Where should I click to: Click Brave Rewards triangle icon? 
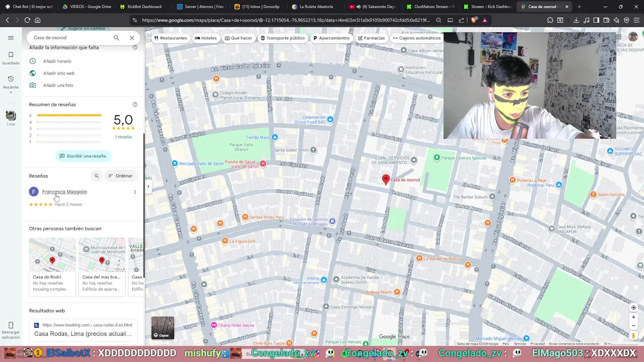(x=485, y=20)
